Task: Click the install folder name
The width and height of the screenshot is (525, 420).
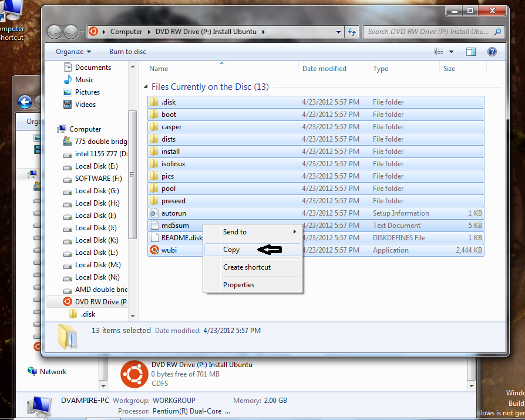Action: (x=170, y=152)
